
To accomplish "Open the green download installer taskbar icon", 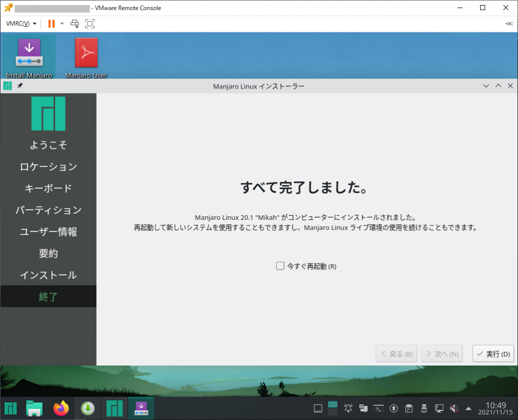I will 88,408.
